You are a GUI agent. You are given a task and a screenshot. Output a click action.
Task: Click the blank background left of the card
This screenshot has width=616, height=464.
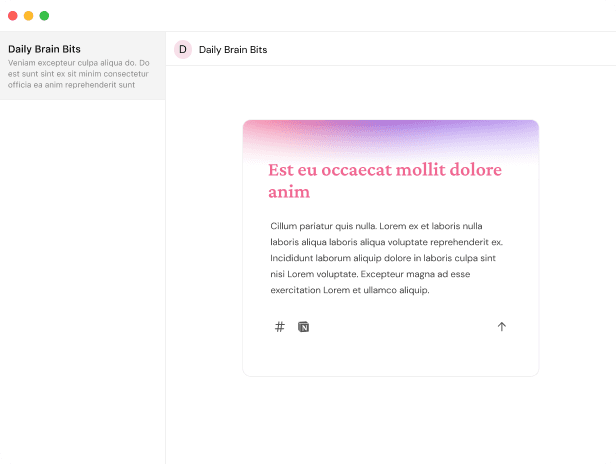pyautogui.click(x=204, y=250)
